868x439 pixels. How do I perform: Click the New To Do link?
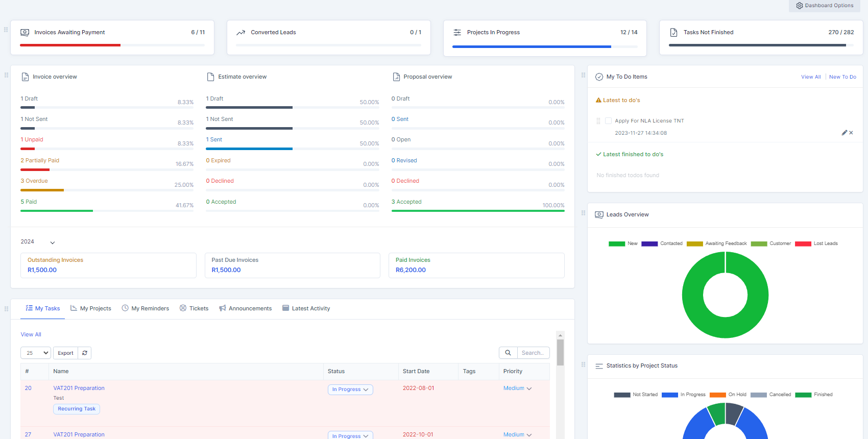pos(842,77)
